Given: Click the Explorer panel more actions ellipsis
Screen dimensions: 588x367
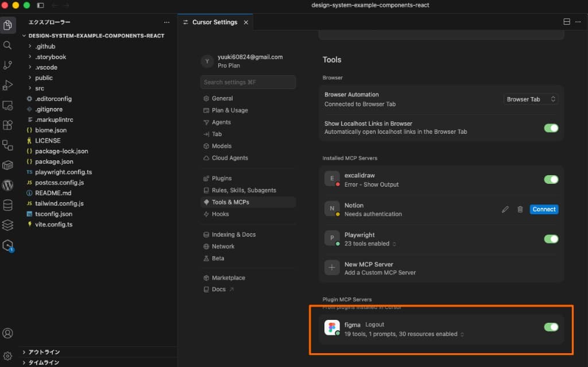Looking at the screenshot, I should click(167, 22).
